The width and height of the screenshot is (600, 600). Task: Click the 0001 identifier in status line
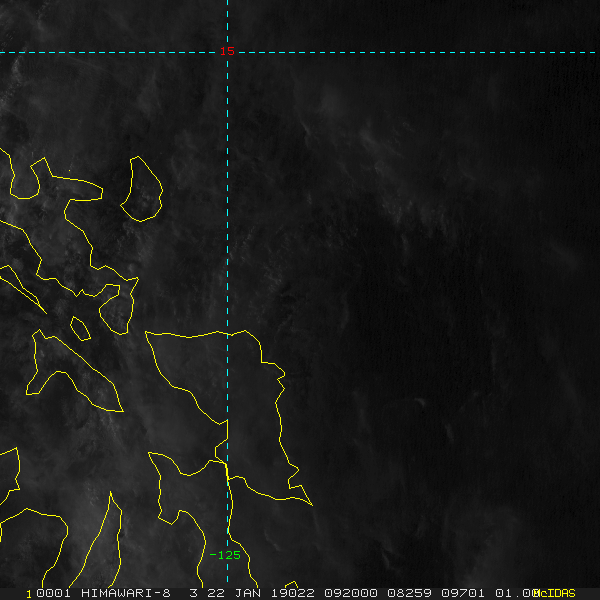[x=53, y=593]
